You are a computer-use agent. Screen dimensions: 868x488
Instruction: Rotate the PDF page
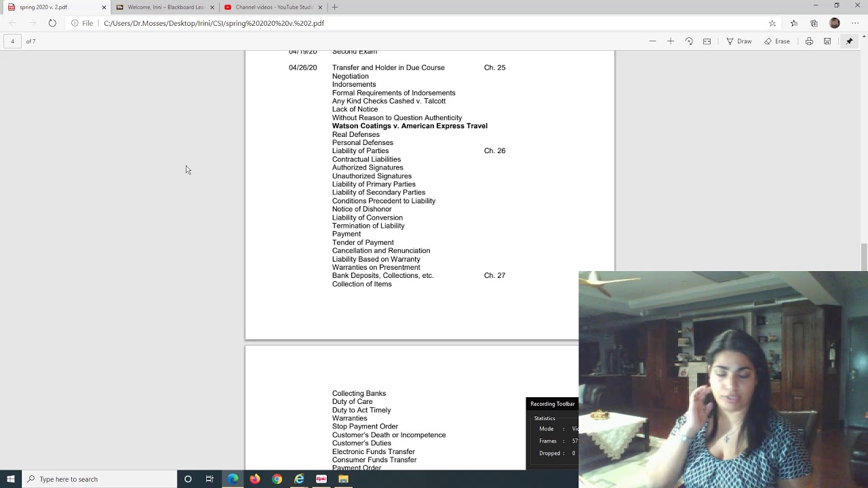click(689, 41)
